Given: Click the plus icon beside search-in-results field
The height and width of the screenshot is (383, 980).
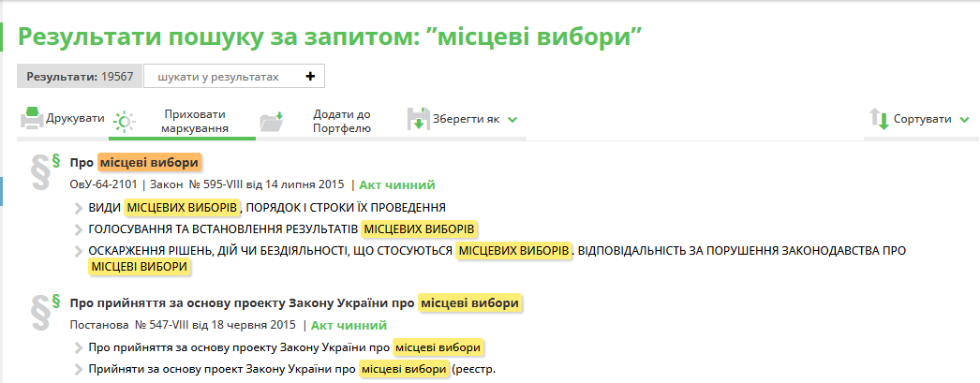Looking at the screenshot, I should [310, 77].
